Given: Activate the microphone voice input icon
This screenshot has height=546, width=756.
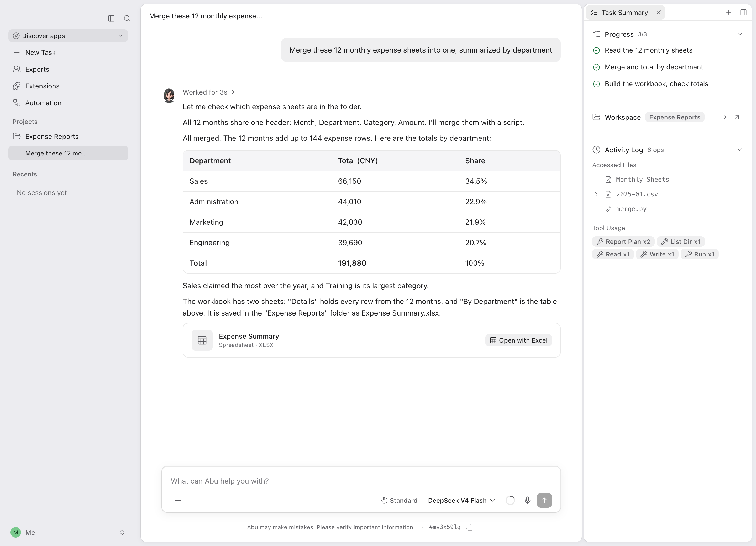Looking at the screenshot, I should coord(527,500).
